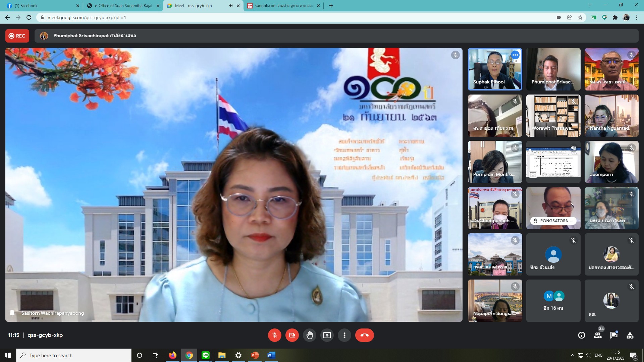Image resolution: width=644 pixels, height=362 pixels.
Task: Click the Windows taskbar search box
Action: tap(74, 355)
